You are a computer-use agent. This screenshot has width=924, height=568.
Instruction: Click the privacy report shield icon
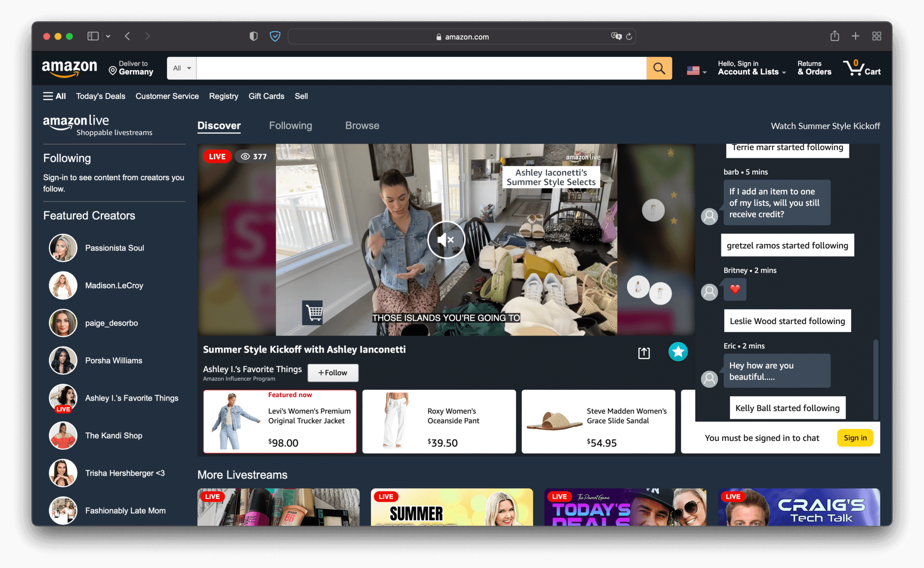(254, 36)
